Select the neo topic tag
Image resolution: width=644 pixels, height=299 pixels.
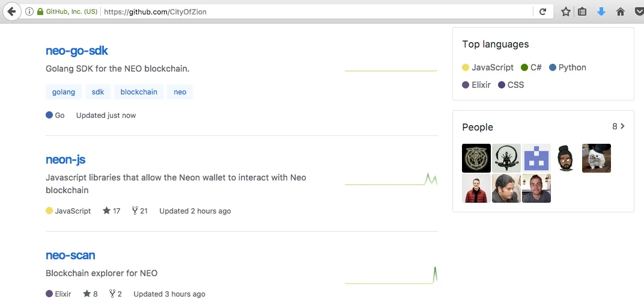(x=180, y=91)
